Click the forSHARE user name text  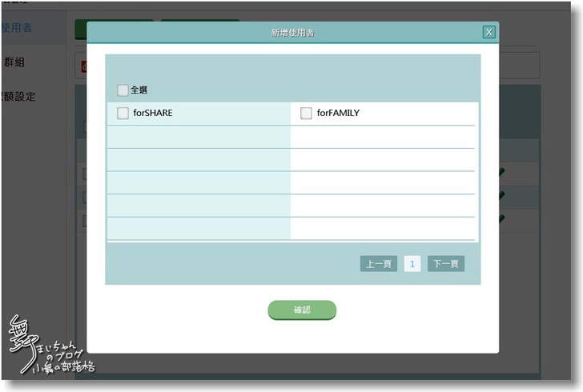point(153,113)
